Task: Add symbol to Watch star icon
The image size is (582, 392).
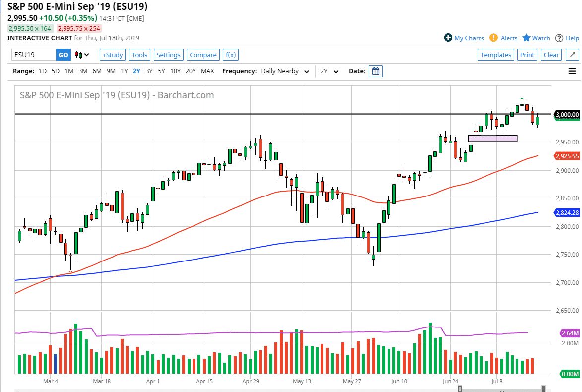Action: pyautogui.click(x=527, y=38)
